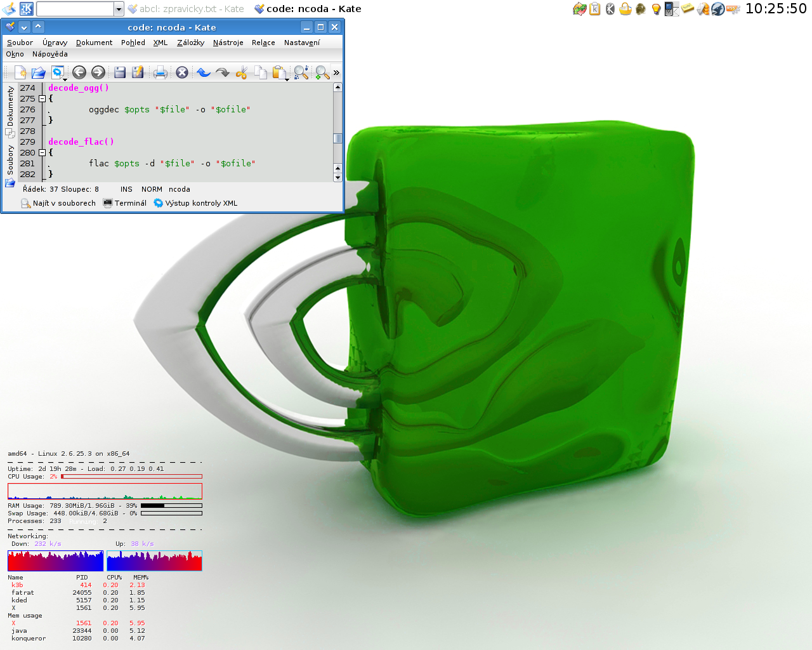This screenshot has width=812, height=650.
Task: Click the 10:25:50 clock
Action: pos(776,9)
